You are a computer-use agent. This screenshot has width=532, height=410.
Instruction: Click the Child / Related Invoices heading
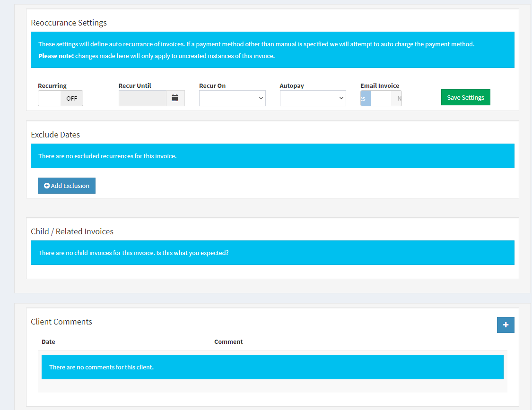point(72,231)
